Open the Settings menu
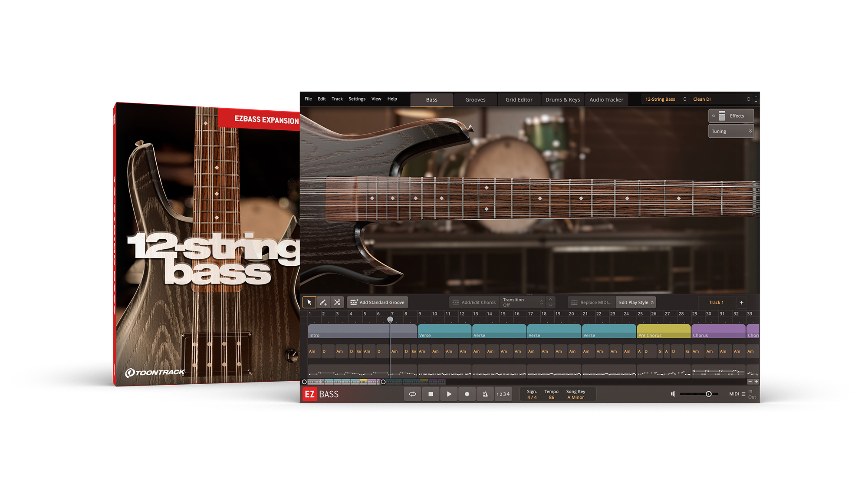This screenshot has height=485, width=868. pyautogui.click(x=357, y=99)
